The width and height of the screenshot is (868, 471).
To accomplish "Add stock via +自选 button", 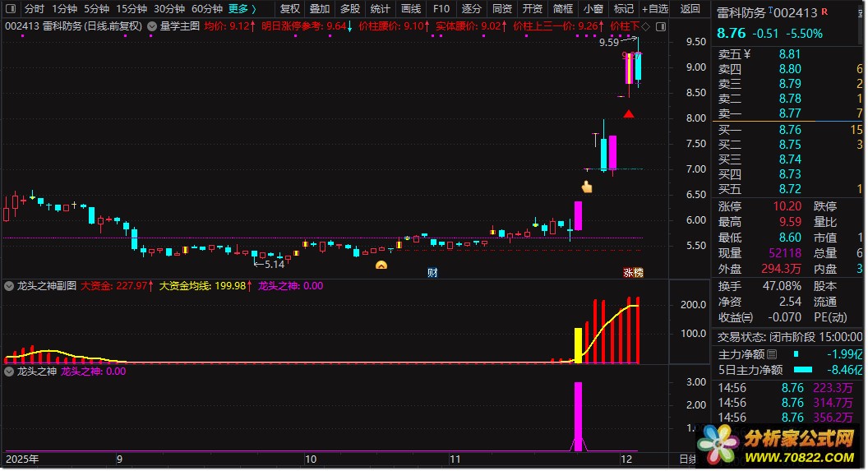I will 655,8.
